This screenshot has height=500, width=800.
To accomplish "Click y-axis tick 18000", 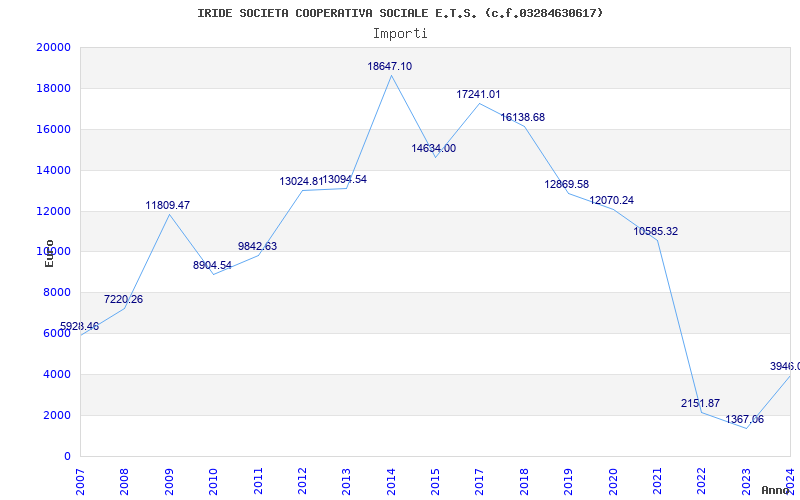I will coord(53,88).
